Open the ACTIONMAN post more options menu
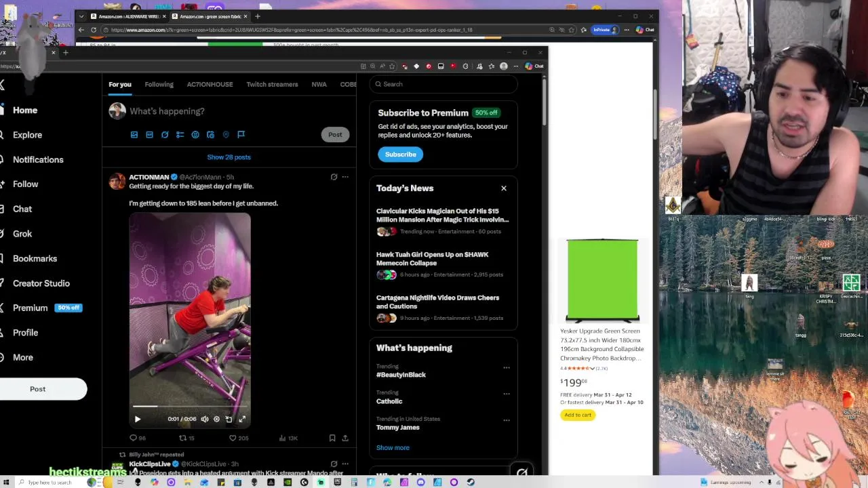Image resolution: width=868 pixels, height=488 pixels. coord(345,177)
